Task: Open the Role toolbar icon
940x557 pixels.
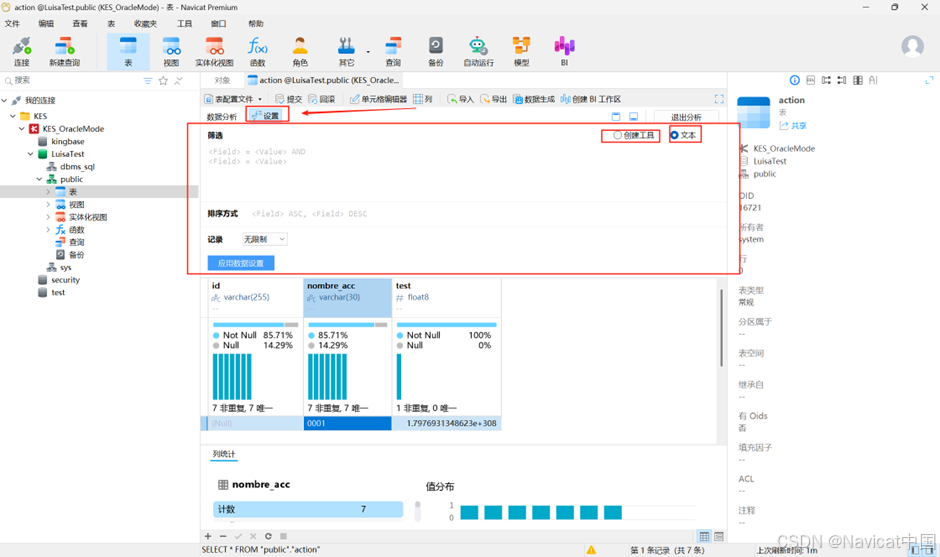Action: [x=300, y=52]
